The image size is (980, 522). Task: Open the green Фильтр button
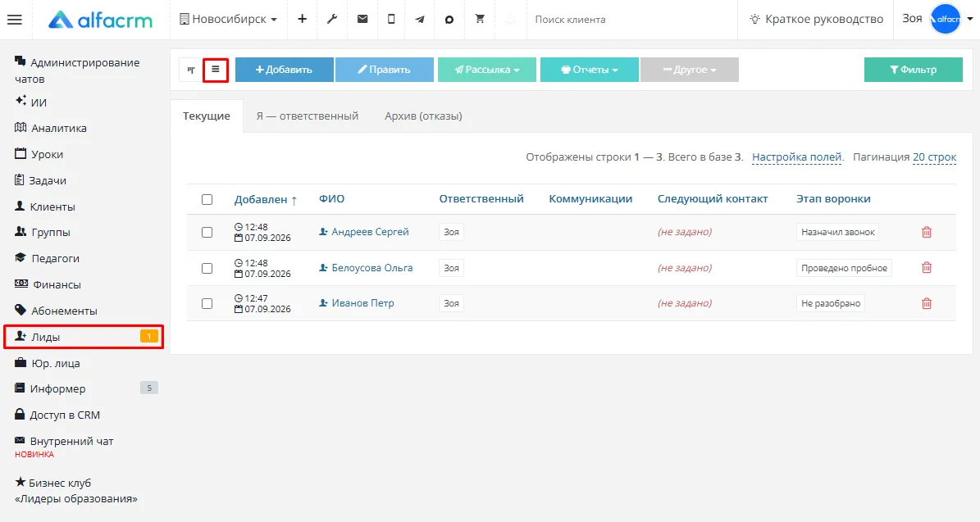tap(913, 70)
